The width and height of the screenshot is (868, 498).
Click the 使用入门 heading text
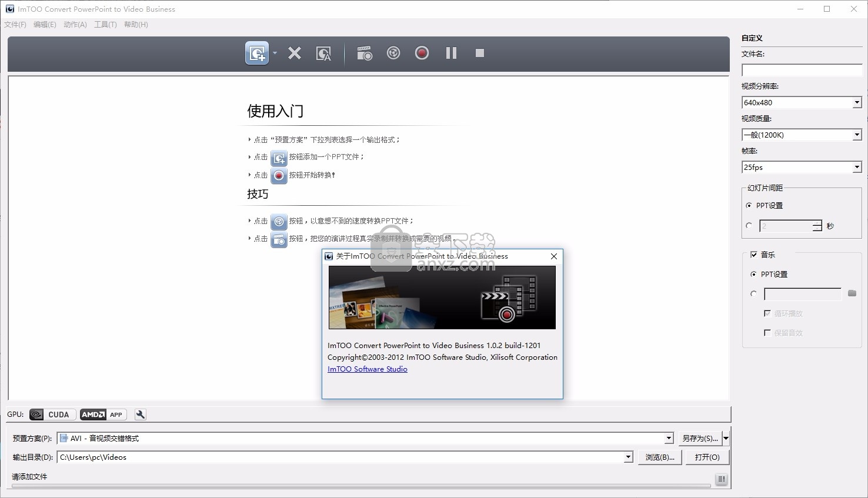(275, 111)
